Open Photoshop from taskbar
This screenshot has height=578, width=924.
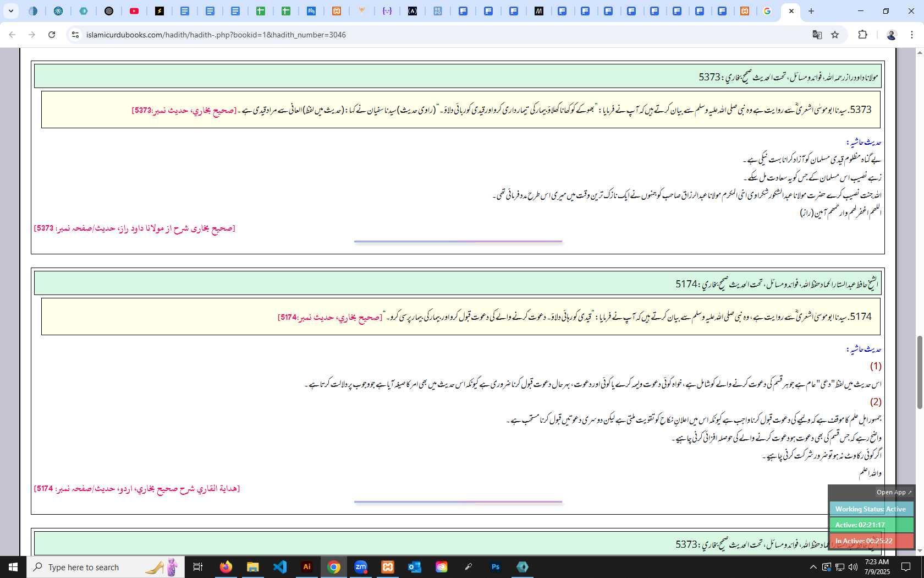496,567
